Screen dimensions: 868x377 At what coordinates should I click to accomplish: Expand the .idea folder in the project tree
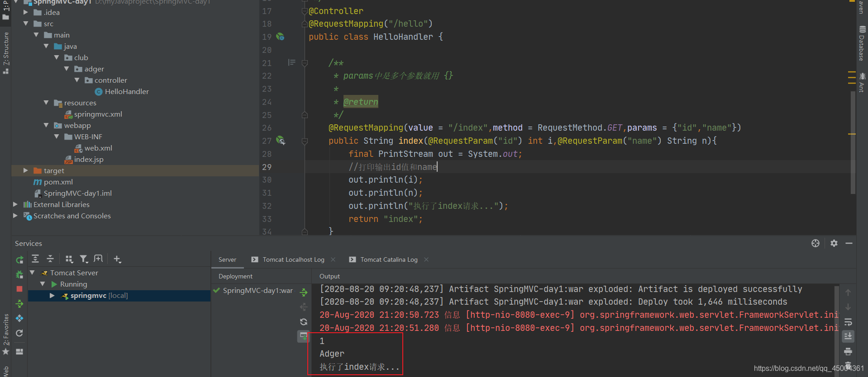[26, 12]
